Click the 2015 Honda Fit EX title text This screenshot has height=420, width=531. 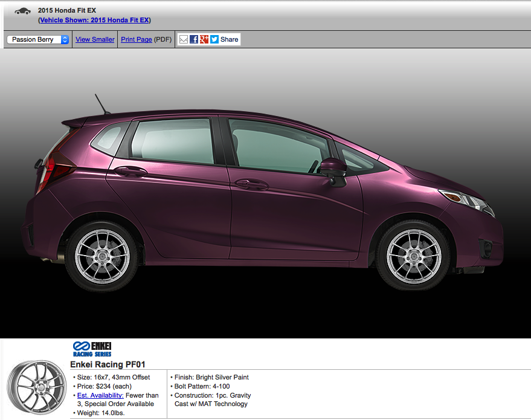pos(67,10)
